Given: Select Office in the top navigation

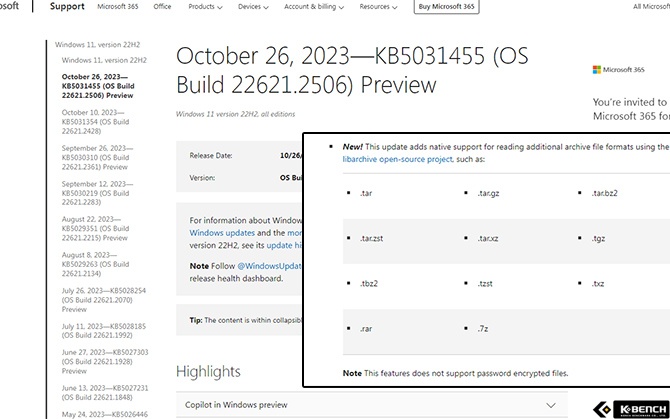Looking at the screenshot, I should pos(162,7).
